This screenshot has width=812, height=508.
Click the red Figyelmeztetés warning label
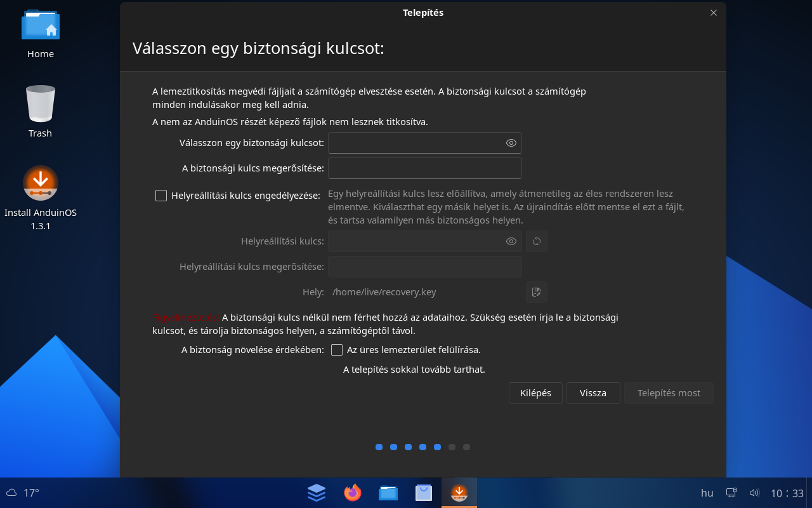[186, 317]
